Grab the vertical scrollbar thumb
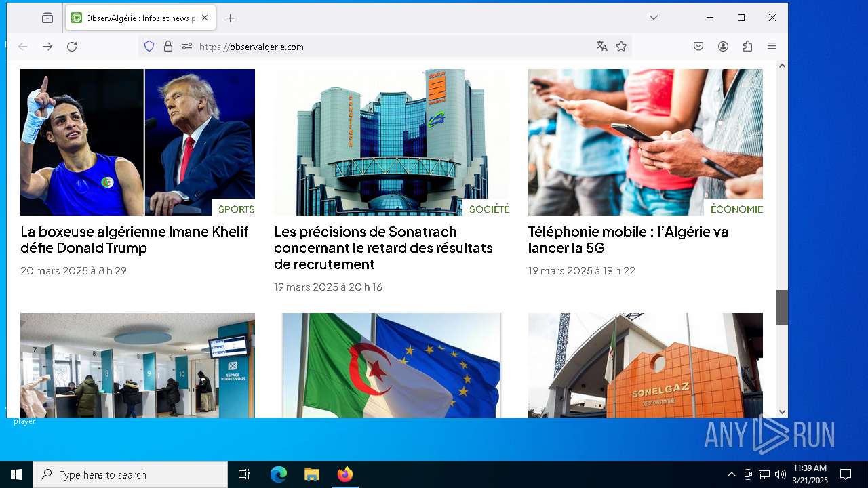This screenshot has height=488, width=868. 782,307
